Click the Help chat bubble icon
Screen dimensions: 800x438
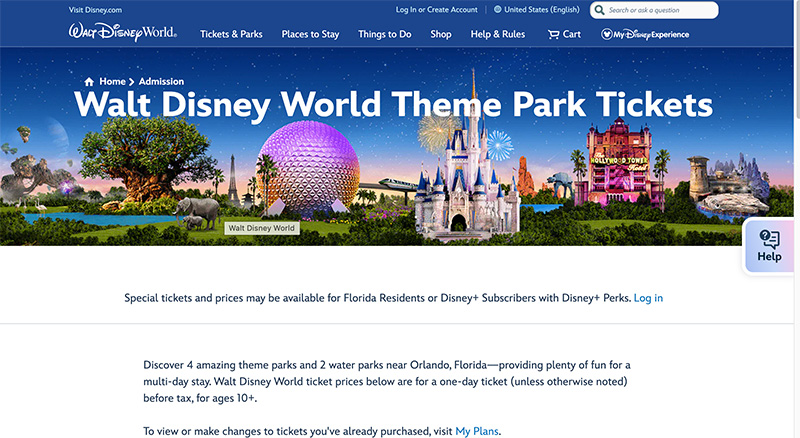(769, 239)
